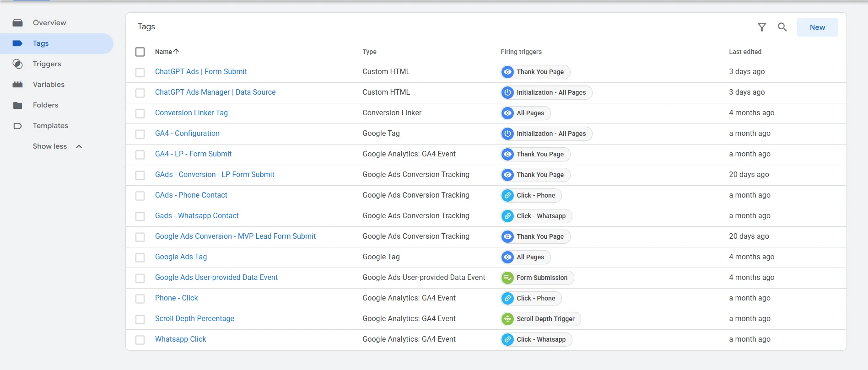The height and width of the screenshot is (370, 868).
Task: Click 'Google Ads User-provided Data Event' type cell
Action: click(x=424, y=277)
